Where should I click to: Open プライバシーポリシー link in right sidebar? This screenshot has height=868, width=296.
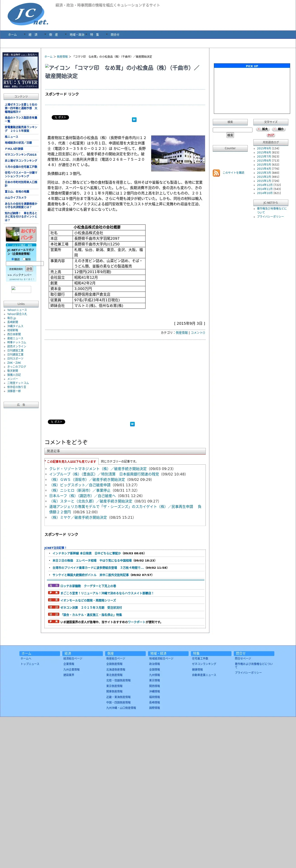click(270, 217)
